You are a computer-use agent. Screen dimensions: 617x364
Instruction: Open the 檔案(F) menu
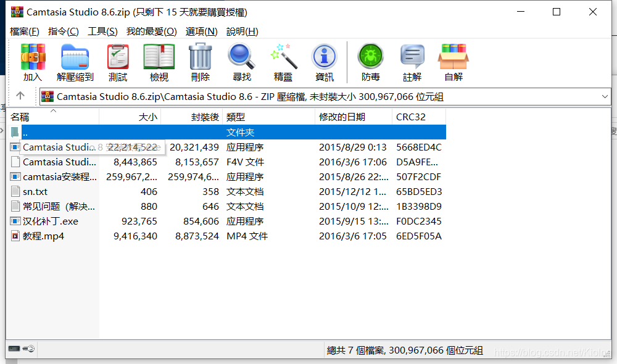tap(25, 31)
